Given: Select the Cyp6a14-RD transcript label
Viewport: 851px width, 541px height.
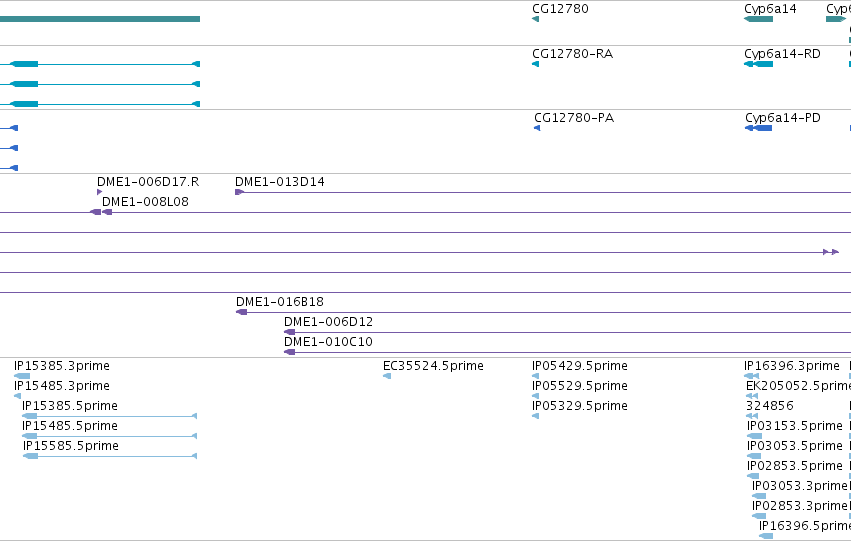Looking at the screenshot, I should (782, 54).
